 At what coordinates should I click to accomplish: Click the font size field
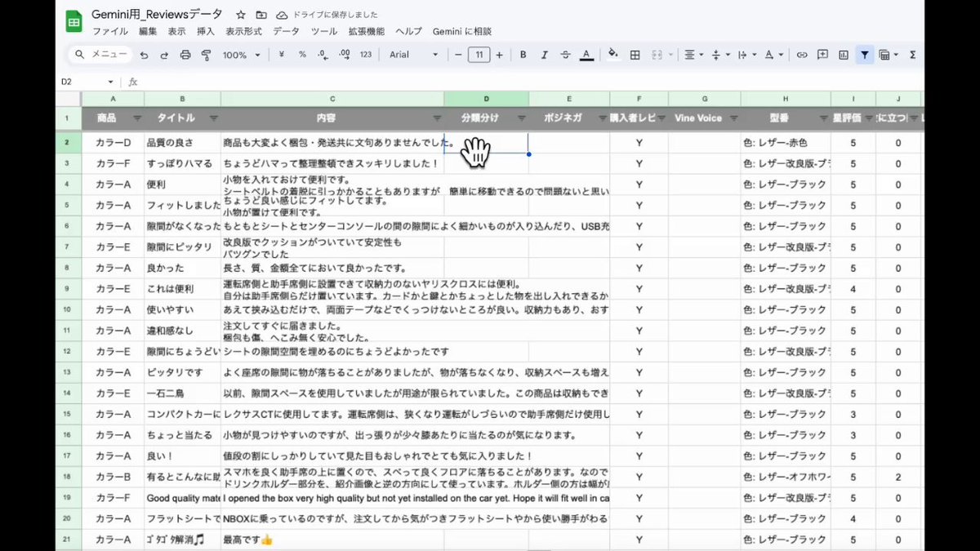(x=479, y=55)
